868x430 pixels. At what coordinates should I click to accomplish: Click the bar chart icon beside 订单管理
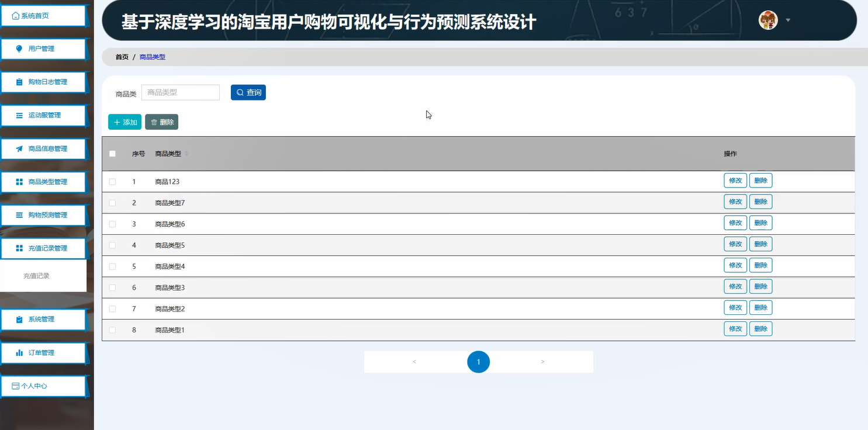(19, 352)
